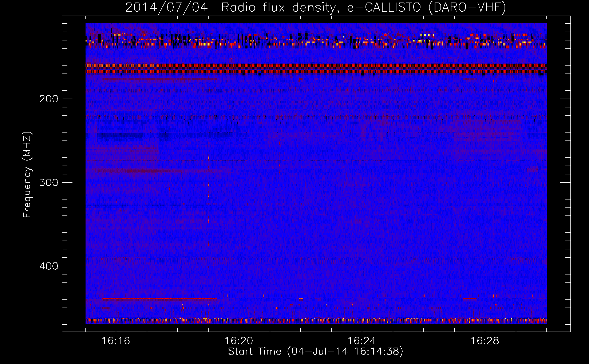This screenshot has width=589, height=364.
Task: Click the 'Frequency (MHZ)' axis label
Action: (27, 175)
